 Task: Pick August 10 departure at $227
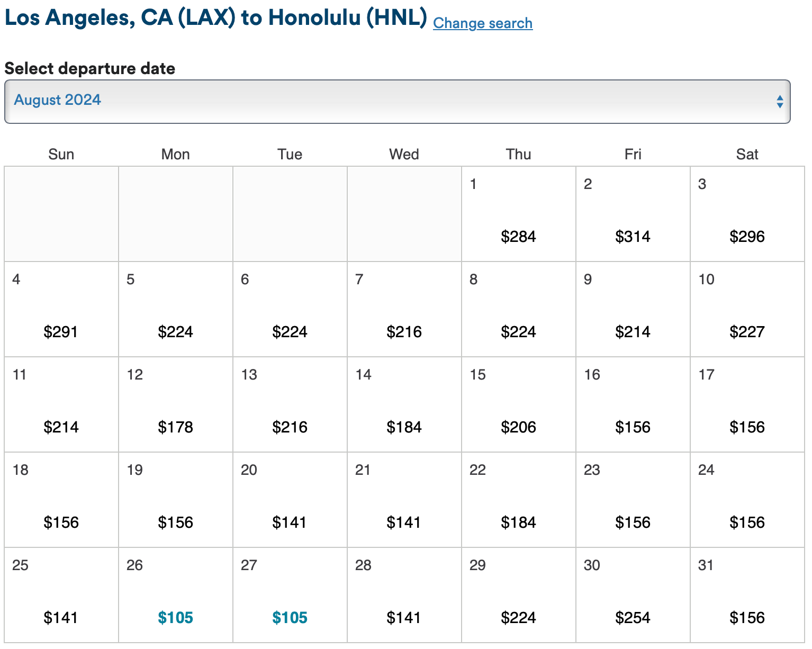747,331
